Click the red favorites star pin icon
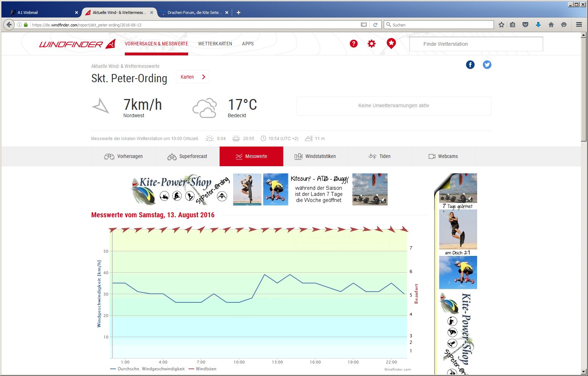The width and height of the screenshot is (588, 376). pyautogui.click(x=391, y=44)
